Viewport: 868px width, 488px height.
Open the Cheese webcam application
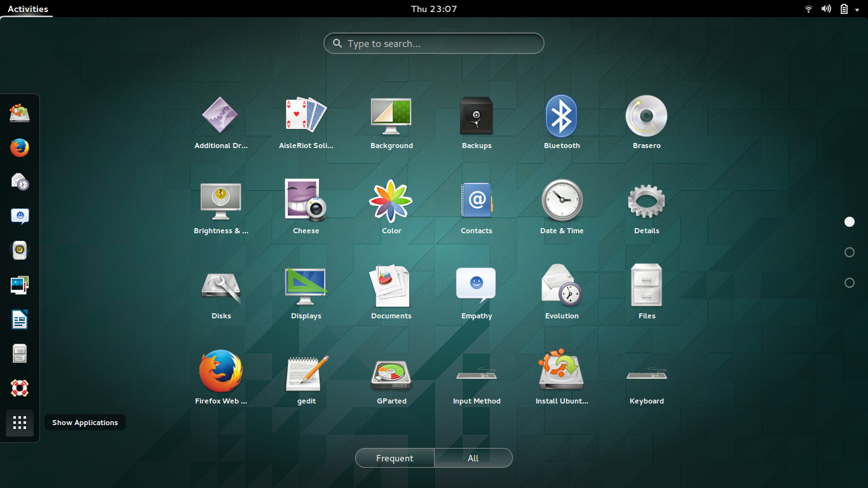[306, 201]
